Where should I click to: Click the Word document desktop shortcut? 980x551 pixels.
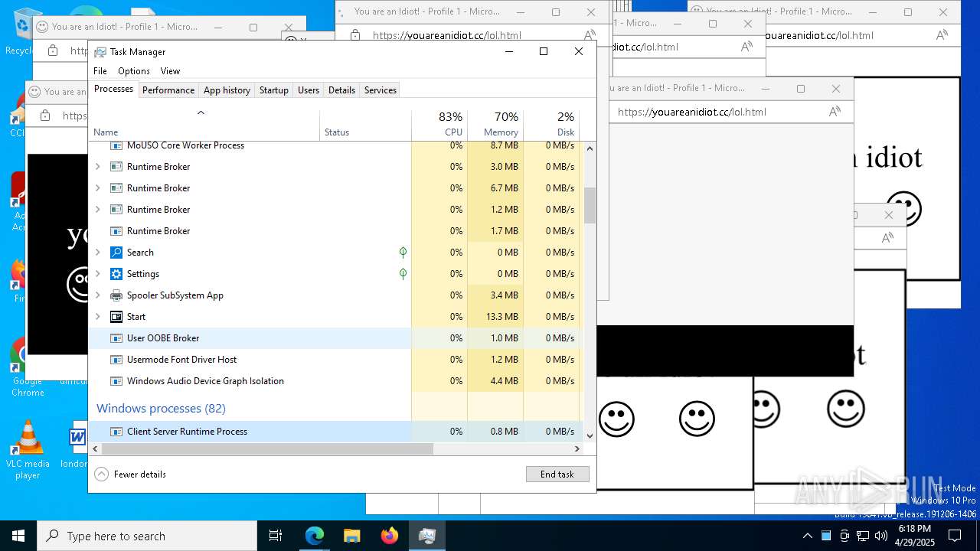tap(75, 444)
